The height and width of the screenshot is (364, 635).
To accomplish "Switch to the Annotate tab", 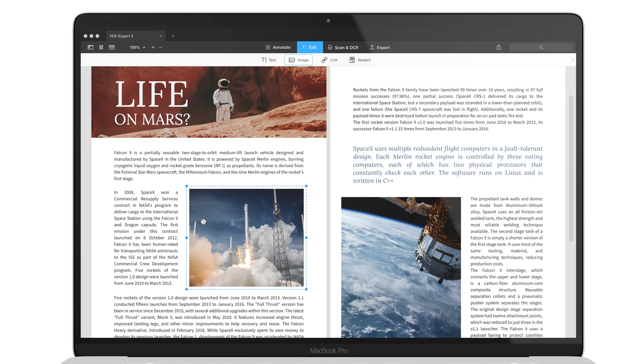I will pos(278,47).
